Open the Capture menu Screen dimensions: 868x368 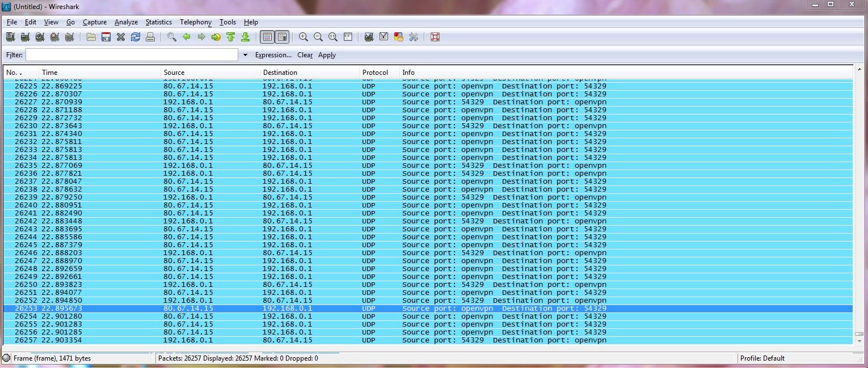pos(95,22)
